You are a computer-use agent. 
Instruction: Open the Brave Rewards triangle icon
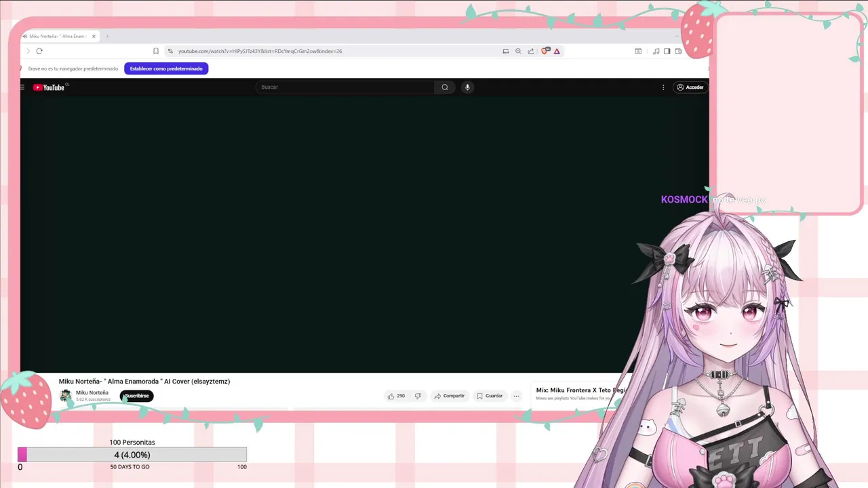(557, 51)
